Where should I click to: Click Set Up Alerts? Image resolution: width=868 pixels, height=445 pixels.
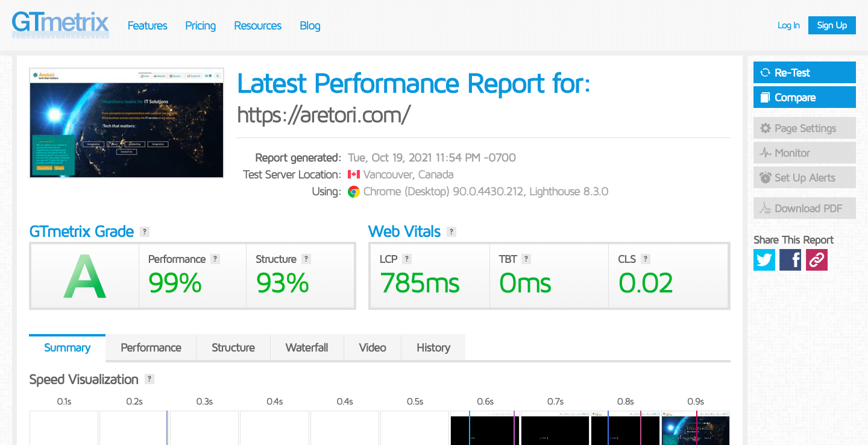coord(805,177)
